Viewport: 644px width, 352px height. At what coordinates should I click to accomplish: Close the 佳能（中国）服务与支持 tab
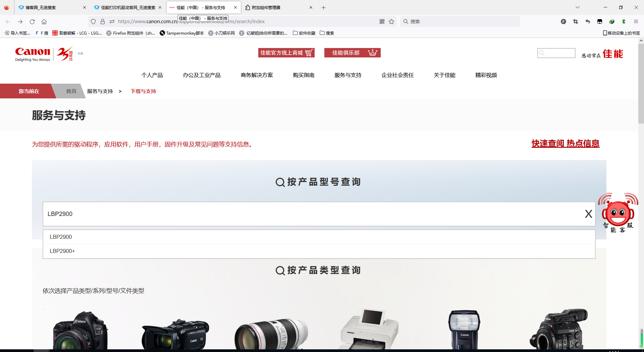coord(235,7)
